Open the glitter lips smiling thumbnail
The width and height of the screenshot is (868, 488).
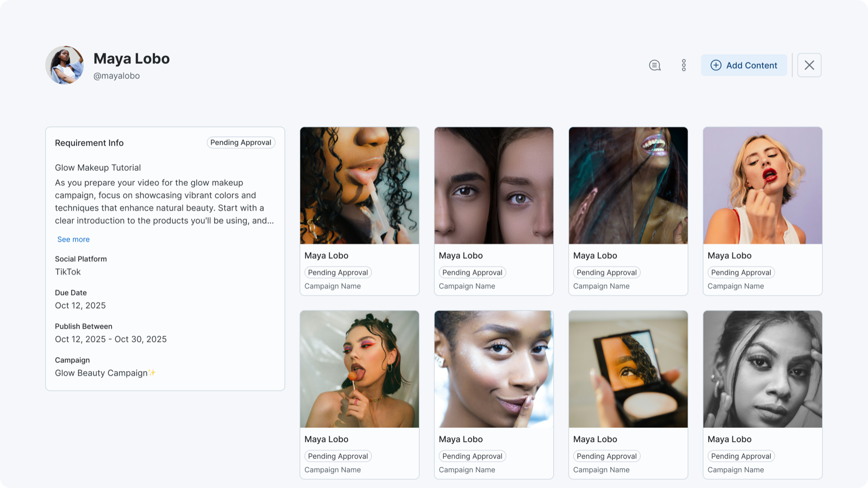tap(628, 186)
